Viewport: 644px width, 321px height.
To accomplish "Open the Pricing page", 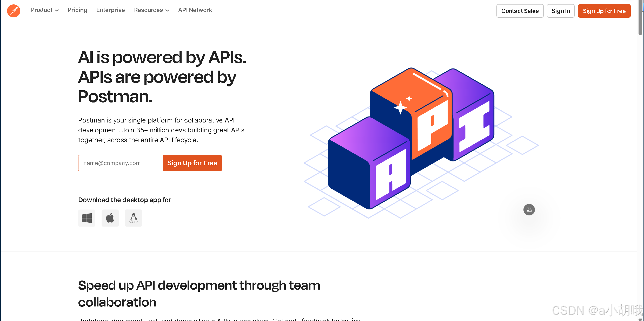I will [x=77, y=10].
